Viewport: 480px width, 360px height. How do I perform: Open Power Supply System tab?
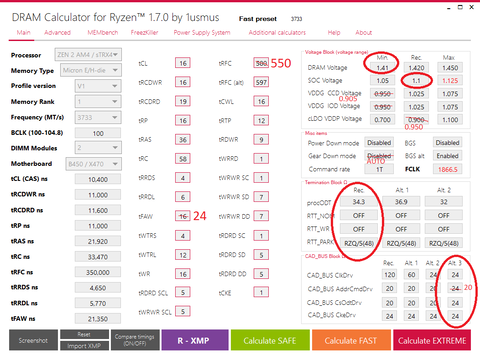click(202, 33)
